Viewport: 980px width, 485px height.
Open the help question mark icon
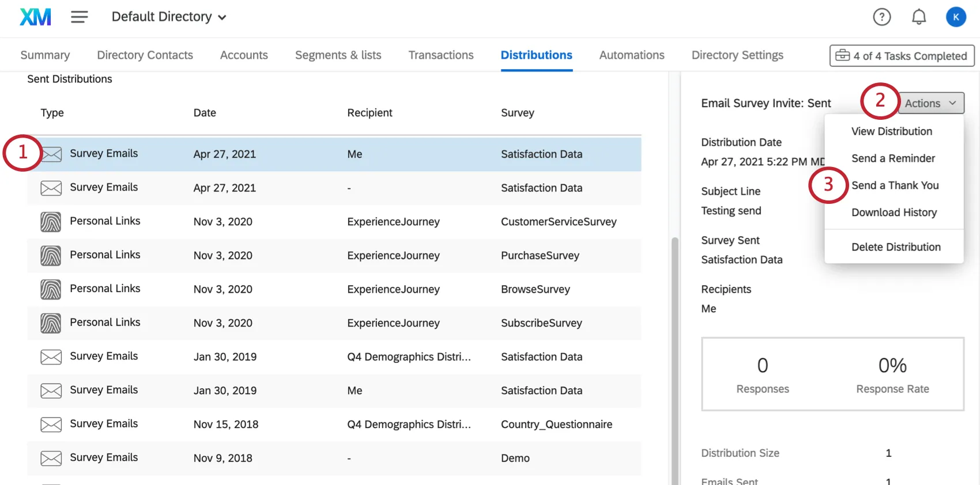[x=881, y=17]
